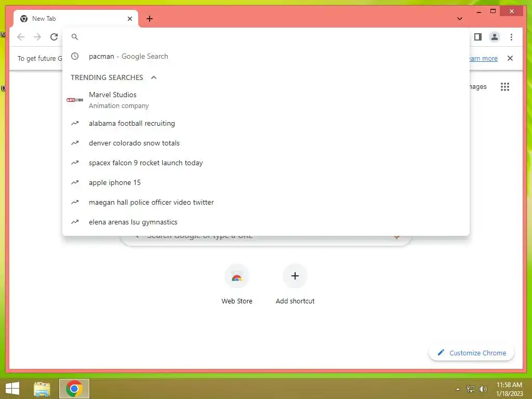
Task: Go forward with the forward arrow
Action: [x=37, y=37]
